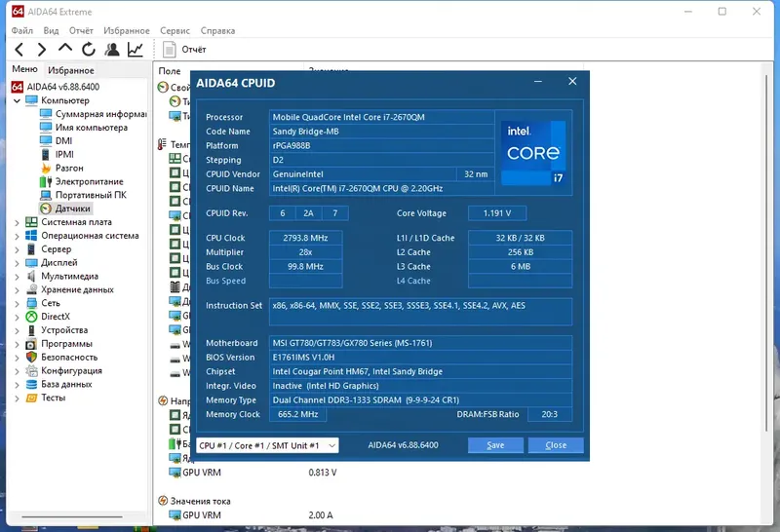
Task: Open the Отчёт menu in menu bar
Action: pos(81,31)
